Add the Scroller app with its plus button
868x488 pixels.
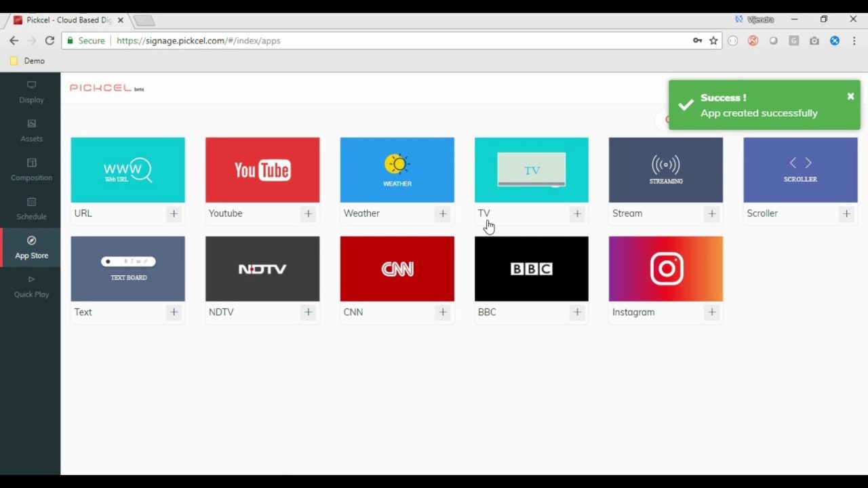tap(846, 213)
